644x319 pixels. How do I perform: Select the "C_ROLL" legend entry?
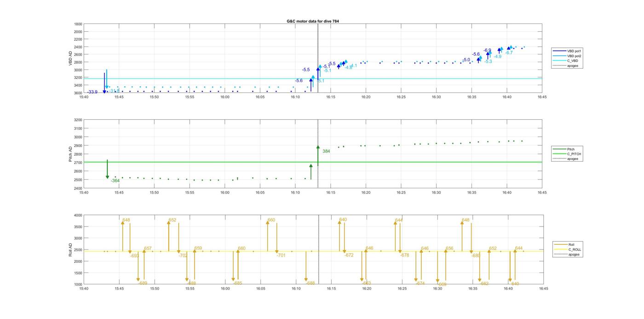[x=568, y=249]
